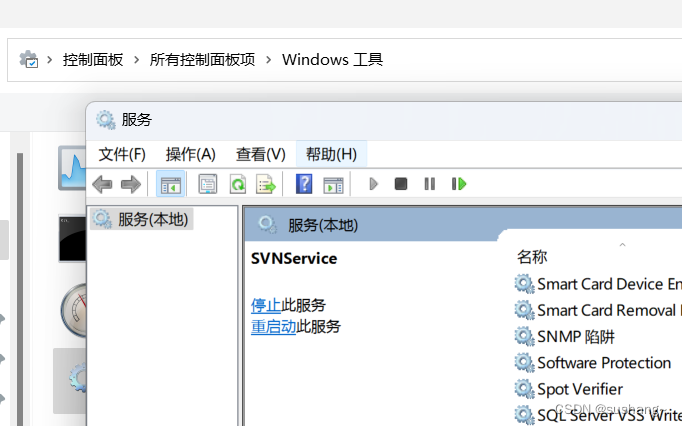The width and height of the screenshot is (682, 426).
Task: Open the gauge dial icon in Explorer window
Action: (x=74, y=310)
